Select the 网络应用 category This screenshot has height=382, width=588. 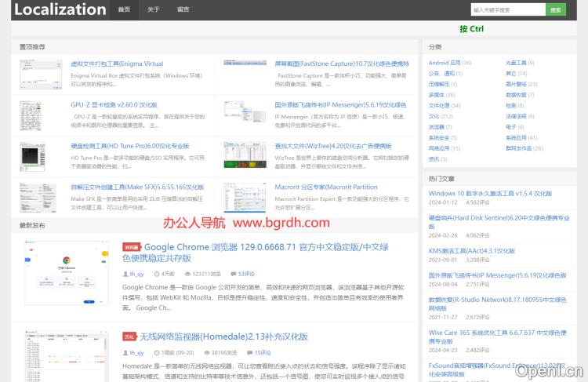pos(439,148)
